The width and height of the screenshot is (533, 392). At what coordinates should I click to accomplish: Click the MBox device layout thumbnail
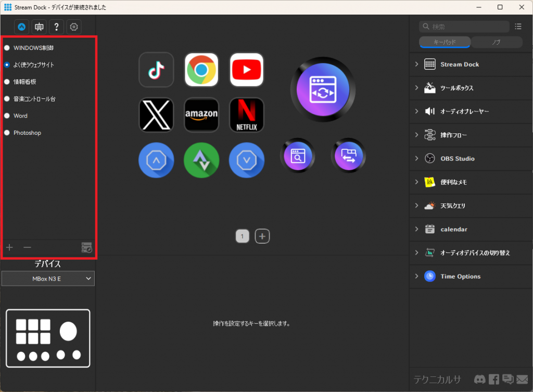(48, 338)
